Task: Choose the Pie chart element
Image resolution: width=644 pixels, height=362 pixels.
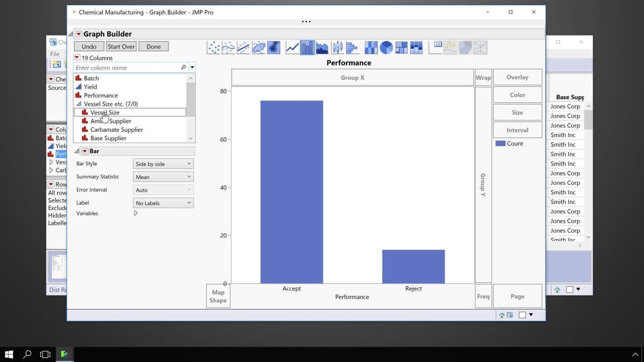Action: (x=386, y=47)
